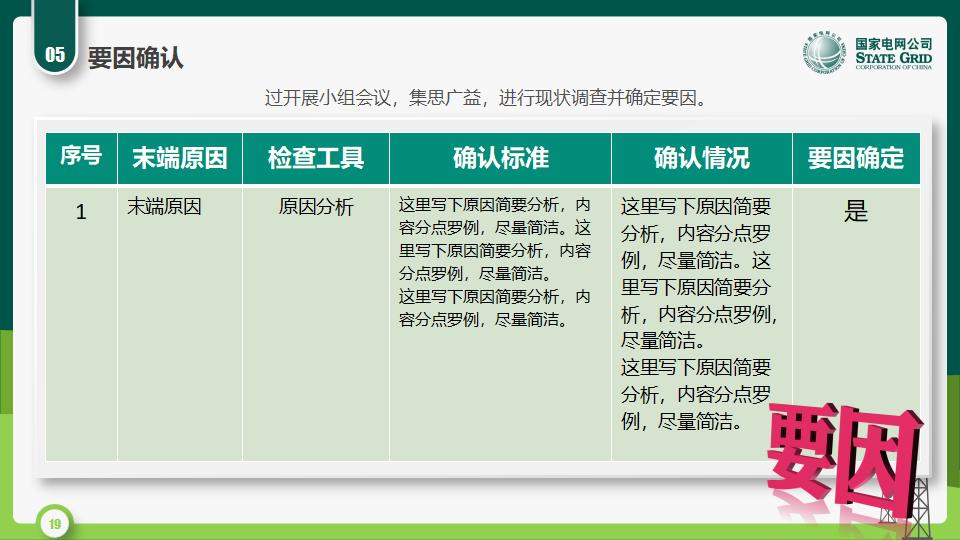
Task: Select the subtitle starting with 过开展小组会议
Action: click(486, 98)
